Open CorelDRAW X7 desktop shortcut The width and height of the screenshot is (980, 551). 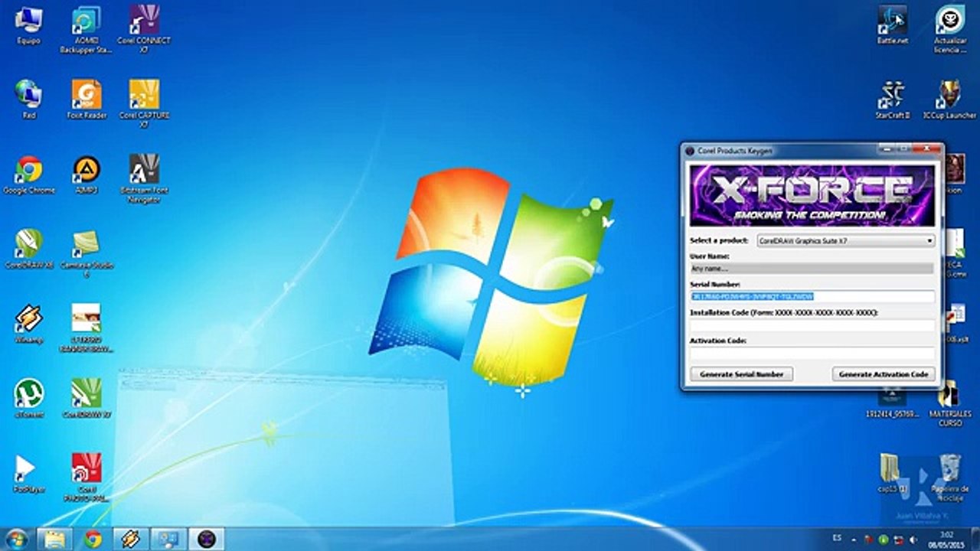(x=87, y=399)
